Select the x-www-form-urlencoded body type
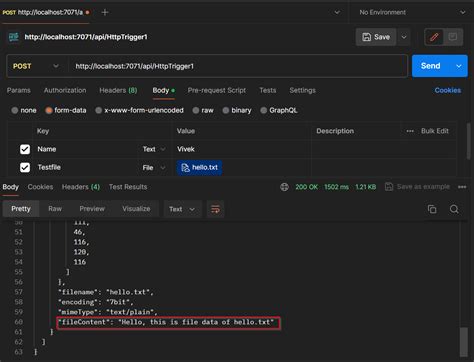 pyautogui.click(x=99, y=110)
